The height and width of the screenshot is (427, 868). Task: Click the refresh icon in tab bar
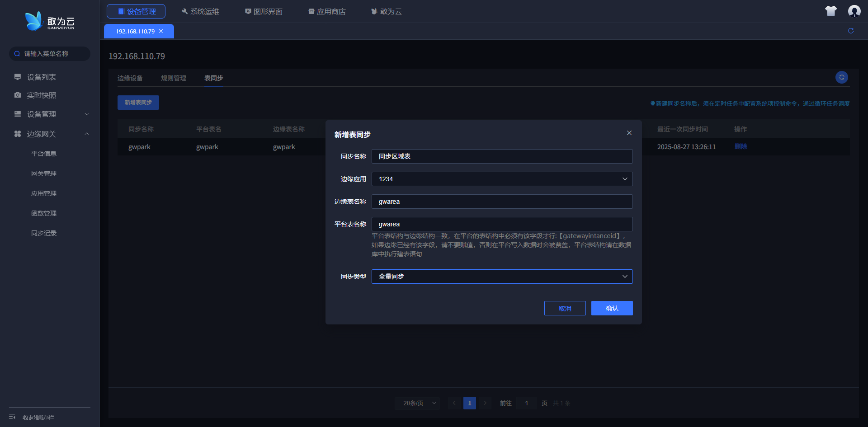(x=851, y=31)
